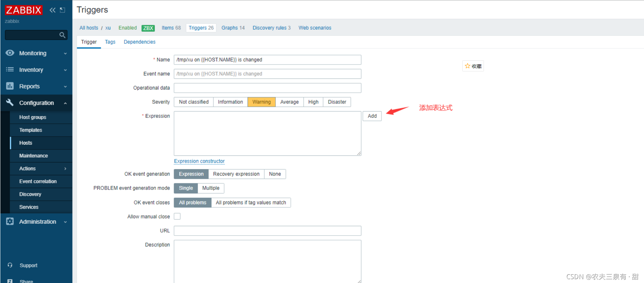Select Expression for OK event generation
The width and height of the screenshot is (644, 283).
[191, 174]
